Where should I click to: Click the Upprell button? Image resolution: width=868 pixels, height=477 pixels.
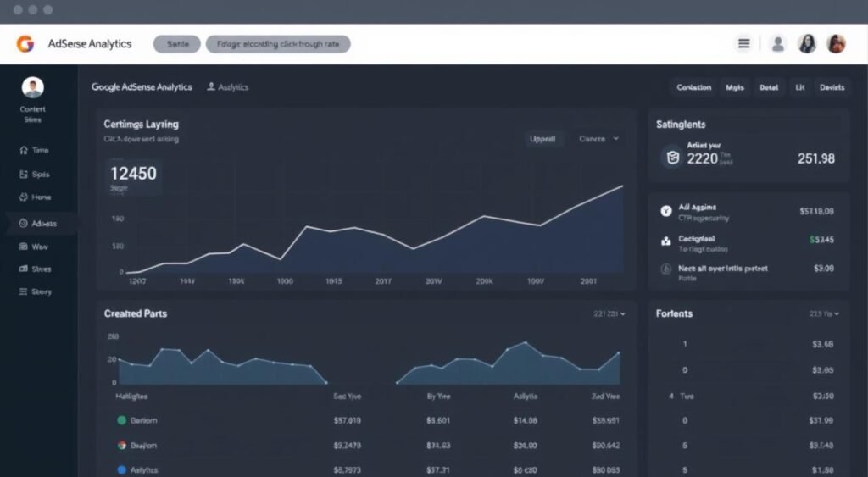(x=542, y=139)
